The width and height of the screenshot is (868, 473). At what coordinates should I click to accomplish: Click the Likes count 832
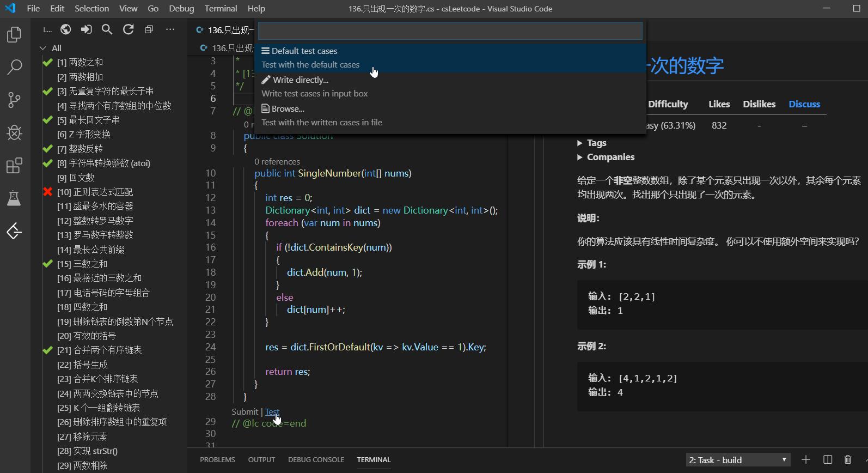pos(719,125)
